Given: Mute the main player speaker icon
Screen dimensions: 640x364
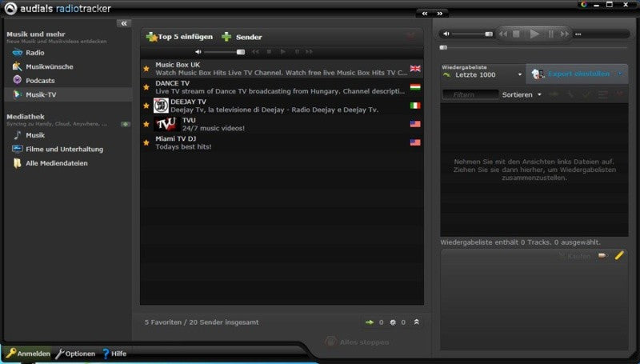Looking at the screenshot, I should pyautogui.click(x=446, y=34).
